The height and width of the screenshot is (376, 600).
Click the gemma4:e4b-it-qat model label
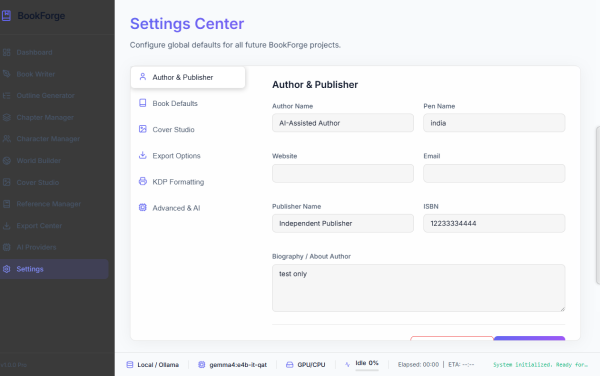[238, 365]
